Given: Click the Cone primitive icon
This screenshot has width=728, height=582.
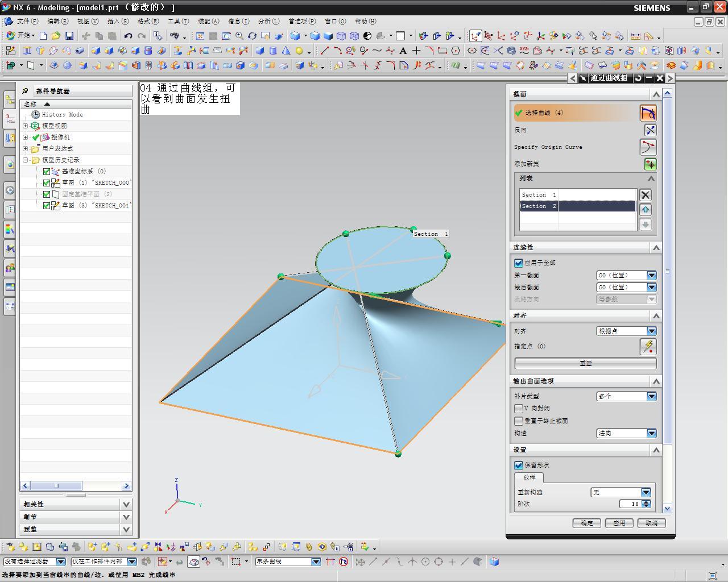Looking at the screenshot, I should (286, 51).
